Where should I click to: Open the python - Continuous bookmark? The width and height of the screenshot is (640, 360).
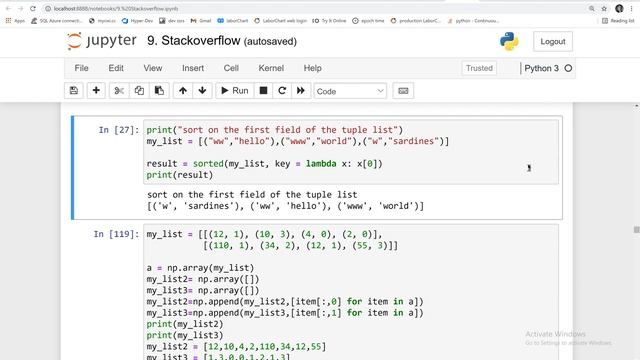click(x=473, y=20)
